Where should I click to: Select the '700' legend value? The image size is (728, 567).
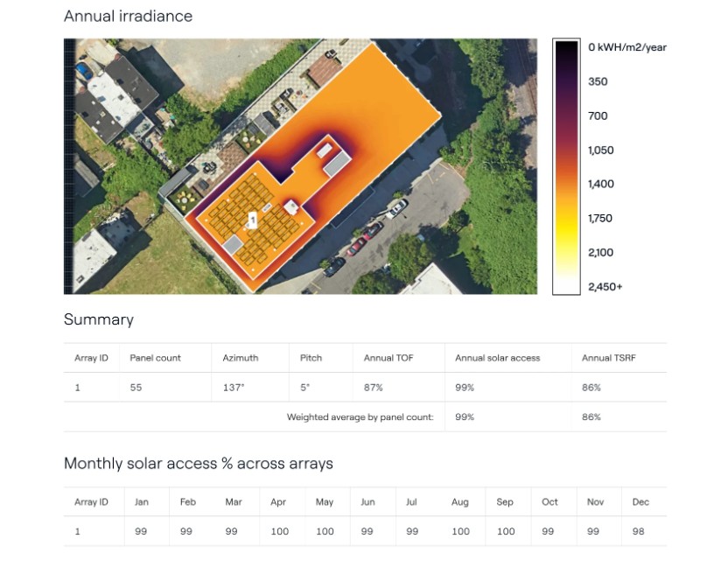[x=598, y=116]
